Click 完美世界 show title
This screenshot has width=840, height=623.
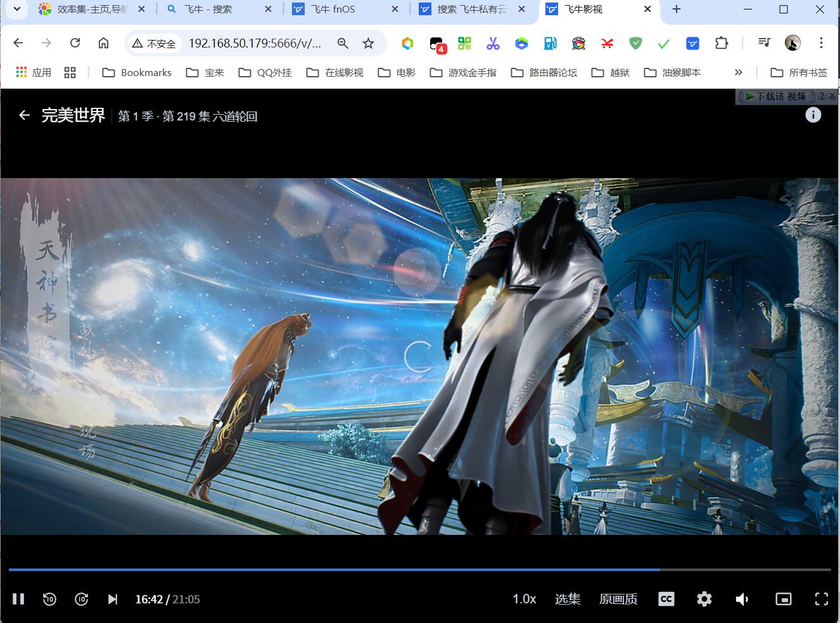(x=73, y=115)
